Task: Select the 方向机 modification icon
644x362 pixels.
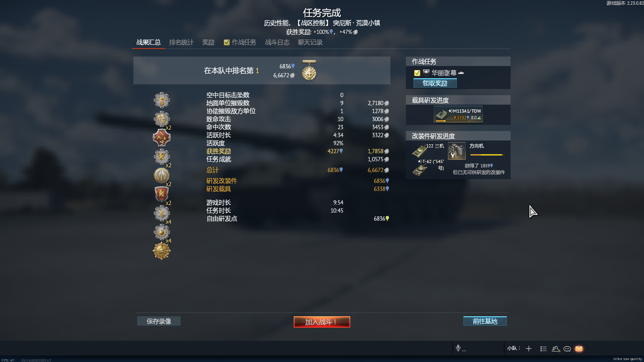Action: click(x=457, y=151)
